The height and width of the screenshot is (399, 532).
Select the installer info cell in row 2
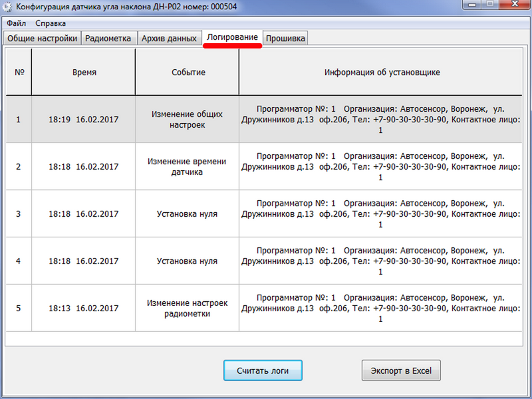coord(380,167)
